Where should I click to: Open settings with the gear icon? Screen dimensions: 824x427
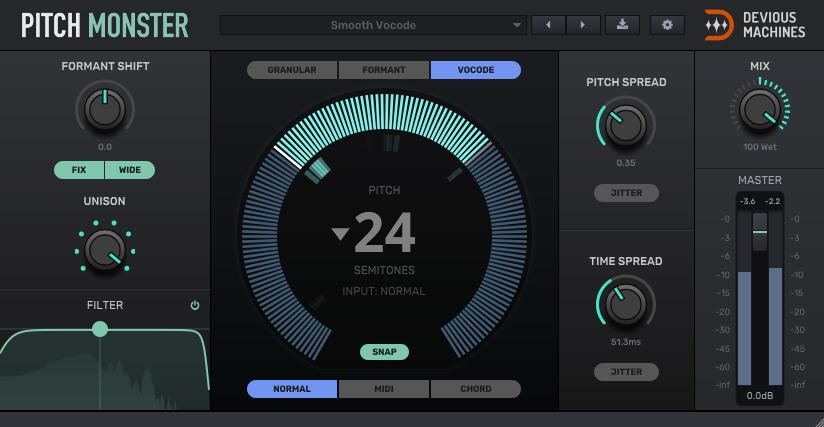pyautogui.click(x=667, y=25)
